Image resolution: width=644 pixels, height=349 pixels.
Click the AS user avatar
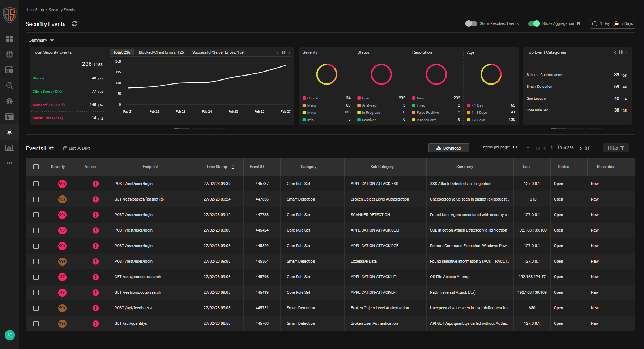tap(10, 335)
